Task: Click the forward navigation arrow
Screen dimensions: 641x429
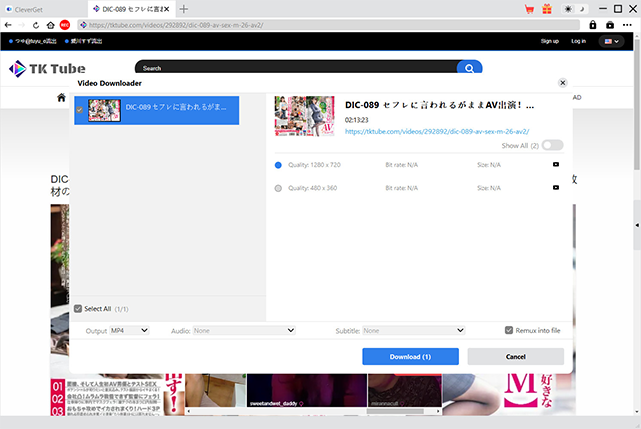Action: [22, 25]
